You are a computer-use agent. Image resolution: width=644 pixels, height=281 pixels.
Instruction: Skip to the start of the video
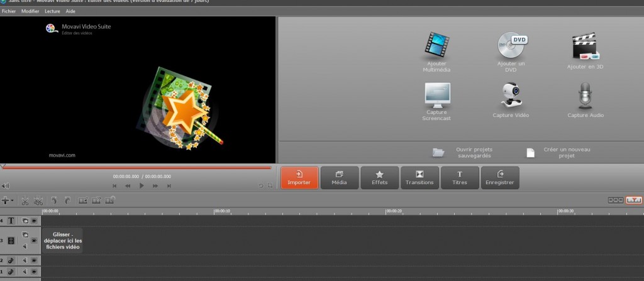point(114,186)
